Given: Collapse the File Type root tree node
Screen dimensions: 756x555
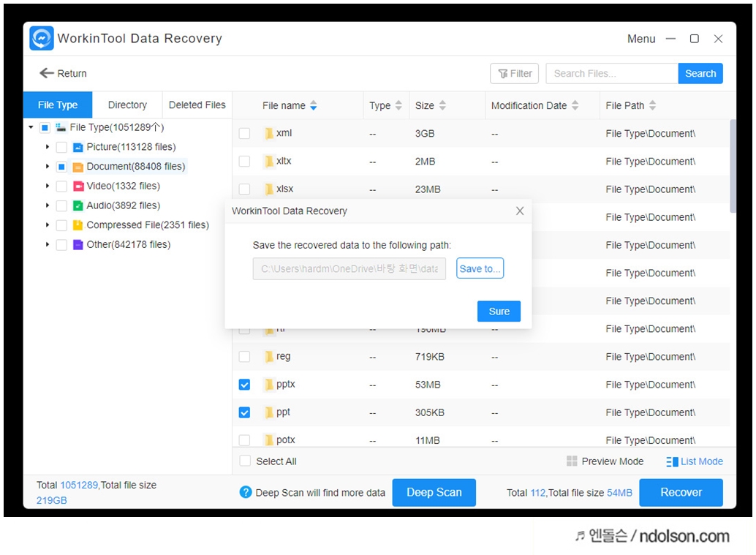Looking at the screenshot, I should tap(31, 127).
